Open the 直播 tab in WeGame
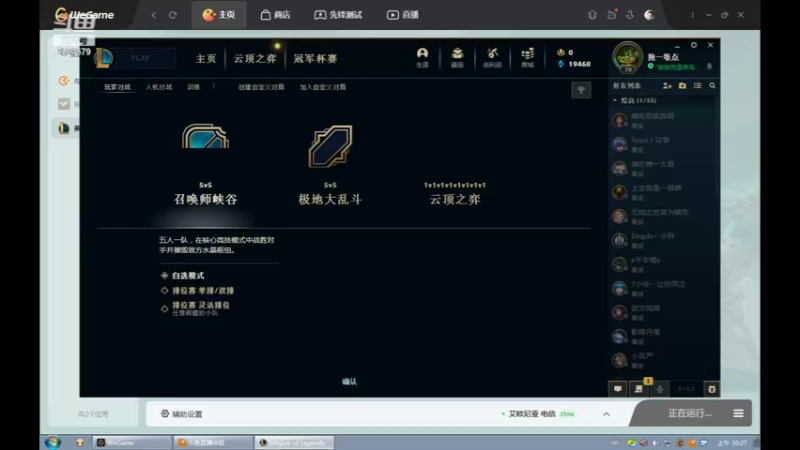800x450 pixels. (x=403, y=15)
